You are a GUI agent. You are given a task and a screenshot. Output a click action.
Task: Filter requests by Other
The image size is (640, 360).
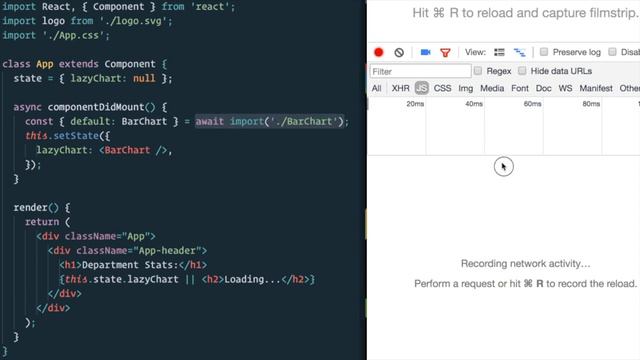point(629,88)
